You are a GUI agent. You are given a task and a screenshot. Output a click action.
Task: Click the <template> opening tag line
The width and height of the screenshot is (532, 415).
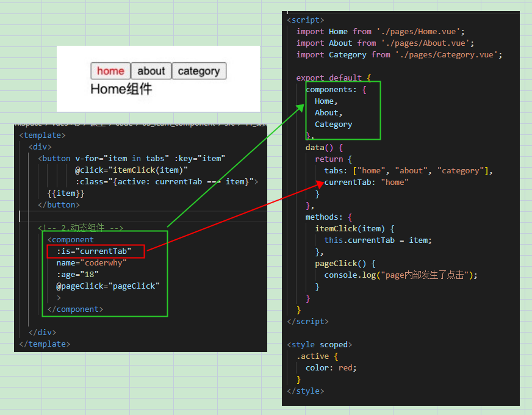(43, 135)
